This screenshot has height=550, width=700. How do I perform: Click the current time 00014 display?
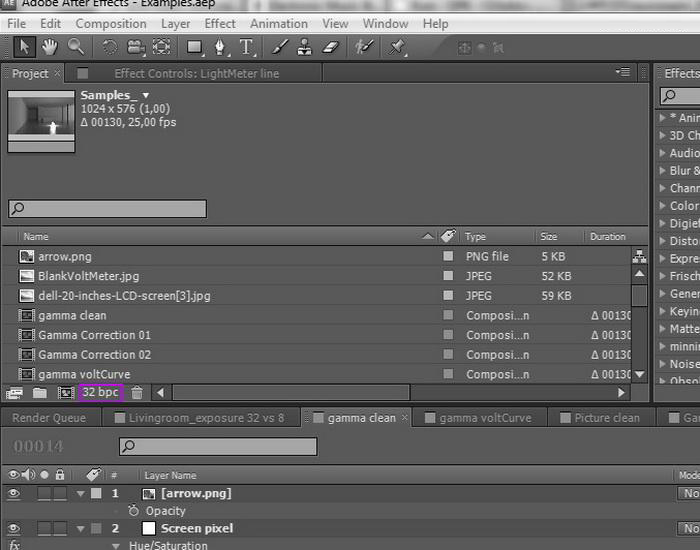(38, 446)
